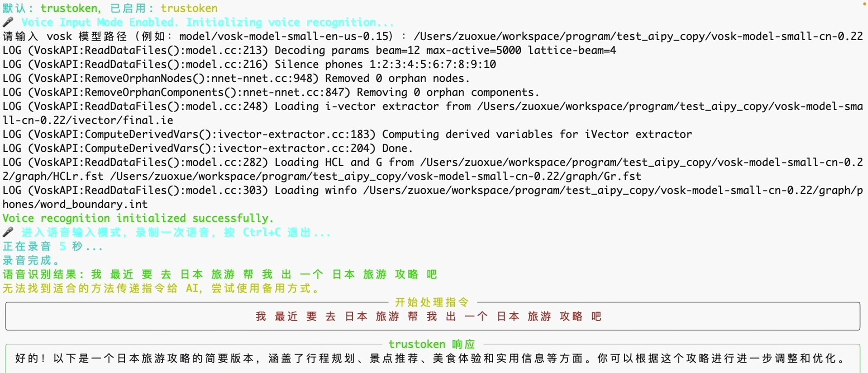Click the Decoding params beam=12 log line
Viewport: 868px width, 373px height.
point(309,50)
